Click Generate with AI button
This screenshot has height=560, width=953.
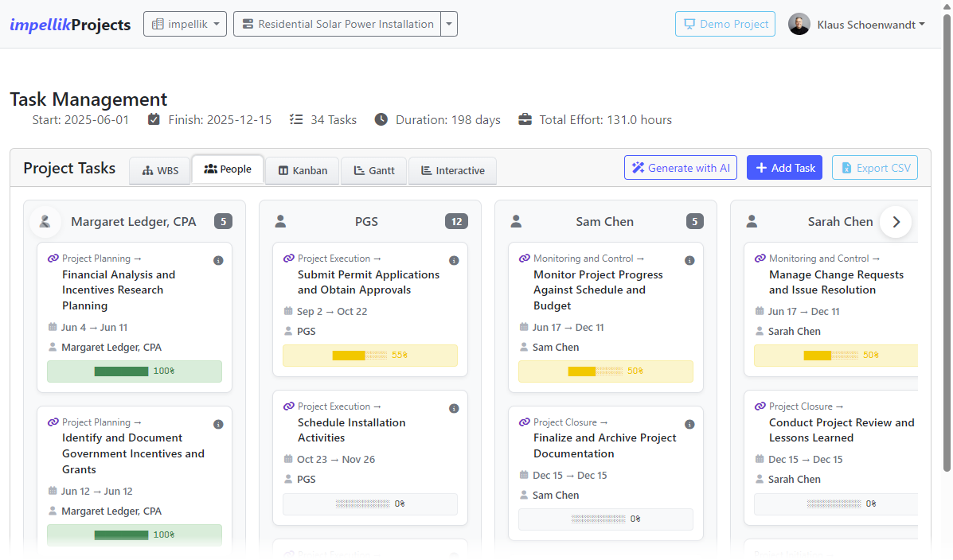(x=681, y=168)
